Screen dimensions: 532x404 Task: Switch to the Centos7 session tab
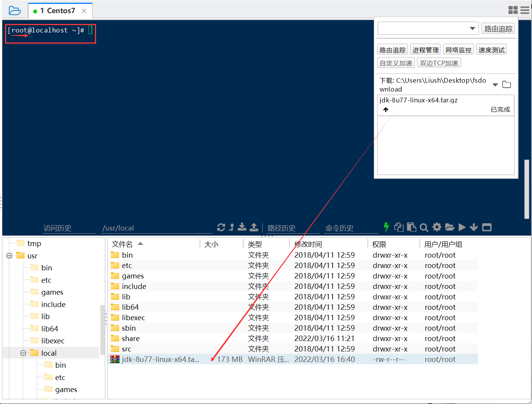tap(58, 10)
